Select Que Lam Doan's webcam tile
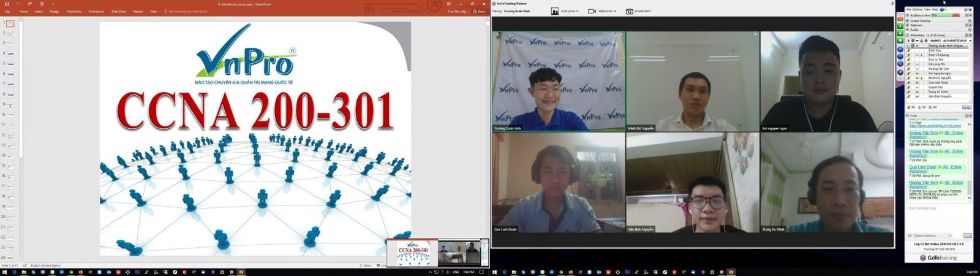The width and height of the screenshot is (980, 276). click(559, 183)
